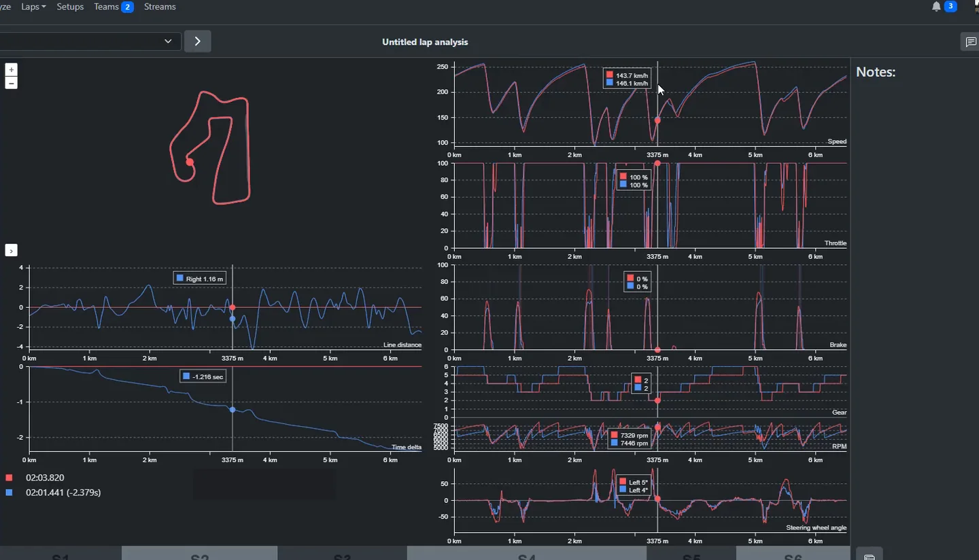Image resolution: width=979 pixels, height=560 pixels.
Task: Click the red cursor dot on the Brake chart
Action: [x=657, y=350]
